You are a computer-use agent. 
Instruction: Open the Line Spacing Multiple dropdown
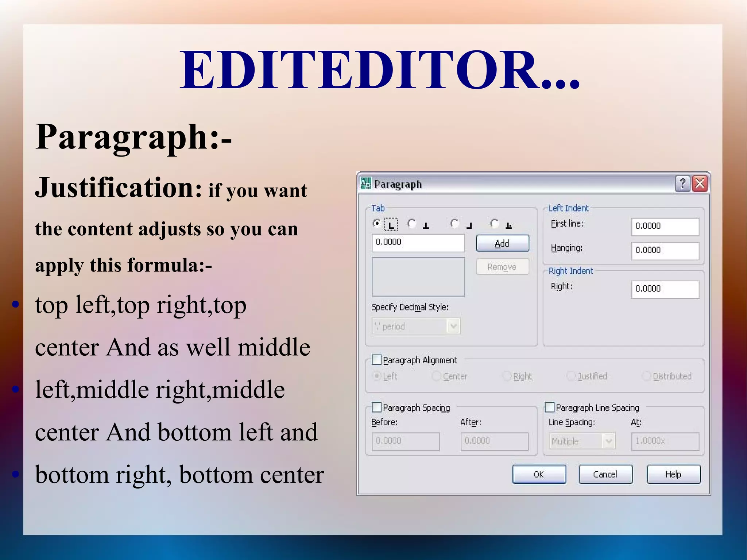tap(582, 441)
